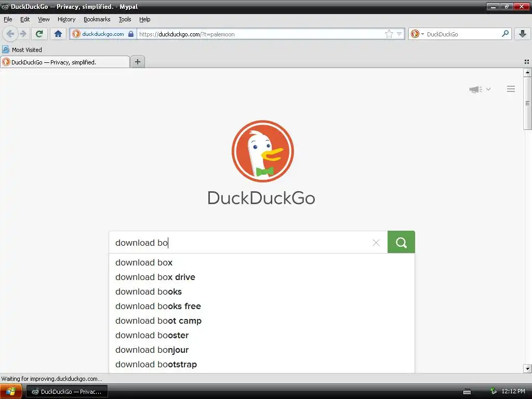Click the magnifier in the browser search box

pyautogui.click(x=505, y=34)
